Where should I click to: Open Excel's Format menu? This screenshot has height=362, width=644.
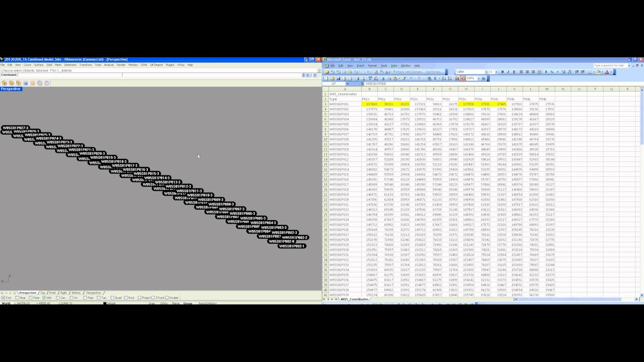(372, 66)
